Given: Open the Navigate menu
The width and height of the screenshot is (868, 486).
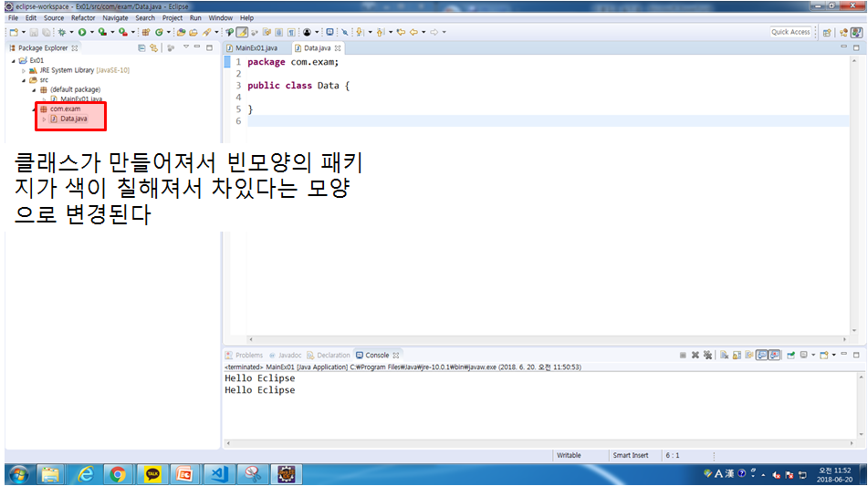Looking at the screenshot, I should [115, 17].
